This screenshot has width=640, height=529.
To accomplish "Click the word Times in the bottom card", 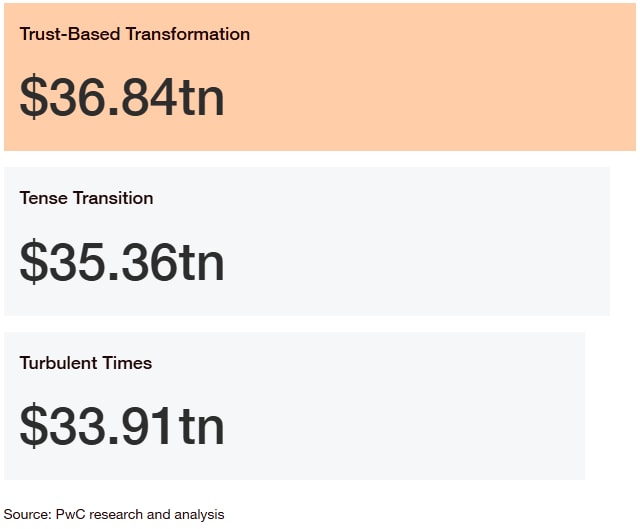I will click(x=127, y=362).
